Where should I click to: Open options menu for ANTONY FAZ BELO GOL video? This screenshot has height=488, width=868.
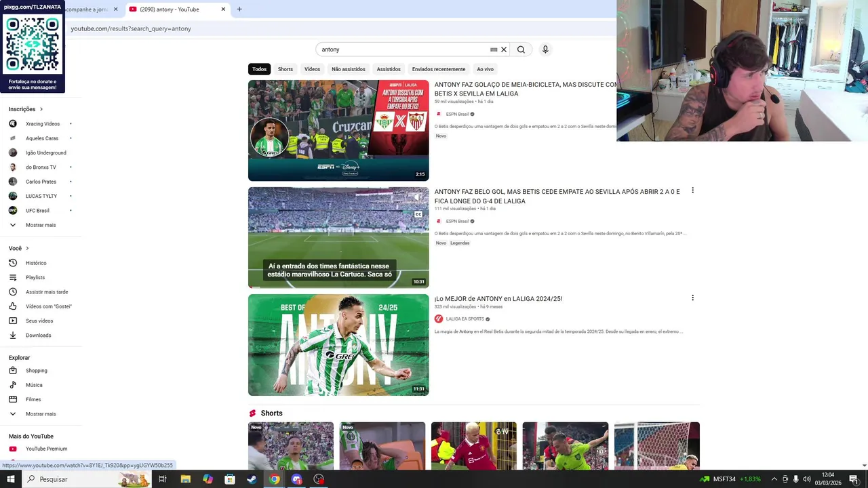[x=692, y=190]
